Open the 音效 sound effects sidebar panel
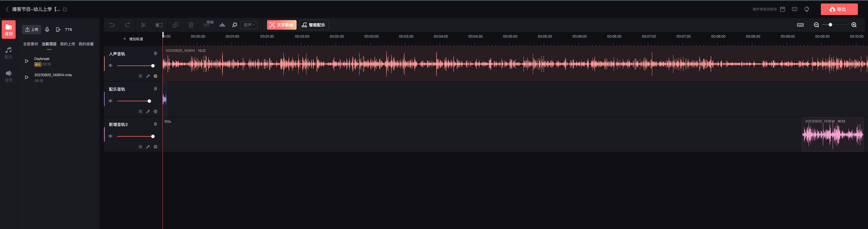Viewport: 868px width, 229px height. [x=9, y=76]
